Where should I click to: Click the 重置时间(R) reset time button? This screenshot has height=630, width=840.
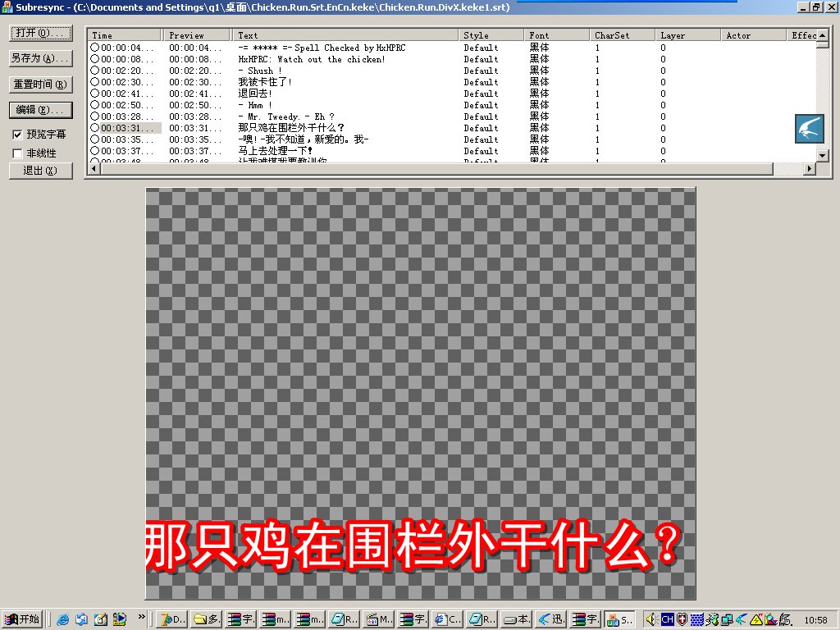tap(41, 84)
